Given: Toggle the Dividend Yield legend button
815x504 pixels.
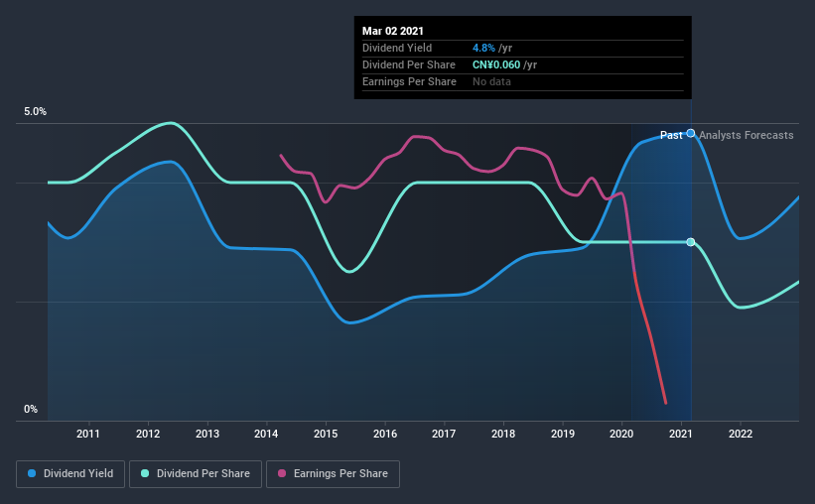Looking at the screenshot, I should [70, 474].
